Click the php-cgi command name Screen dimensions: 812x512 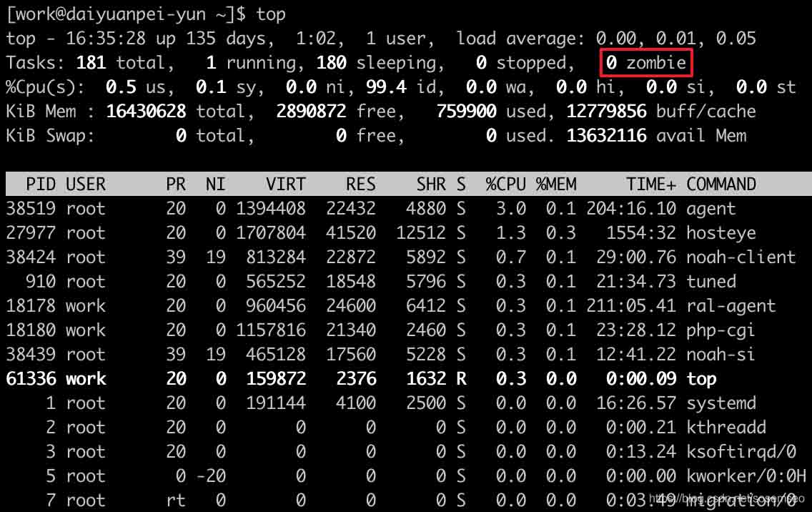click(721, 330)
